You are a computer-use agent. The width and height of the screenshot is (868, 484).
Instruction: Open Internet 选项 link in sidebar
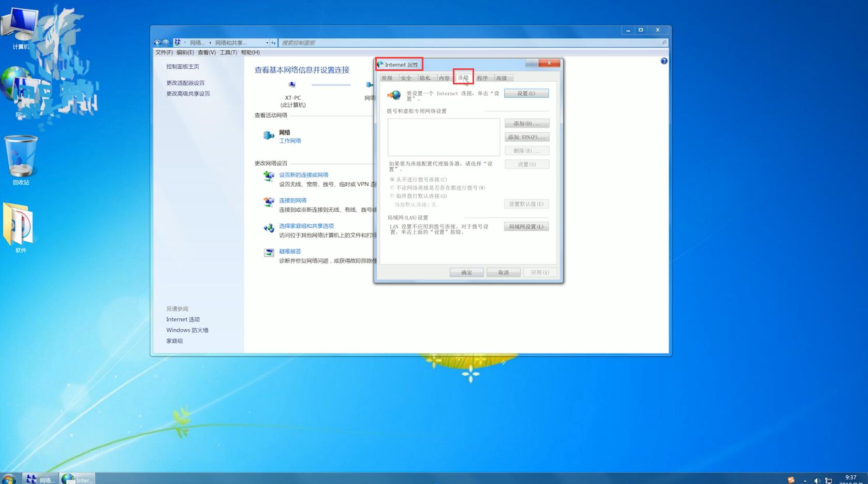(183, 319)
